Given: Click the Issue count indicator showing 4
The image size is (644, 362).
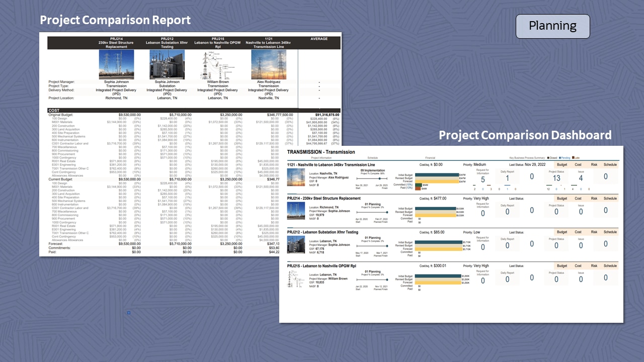Looking at the screenshot, I should click(581, 178).
